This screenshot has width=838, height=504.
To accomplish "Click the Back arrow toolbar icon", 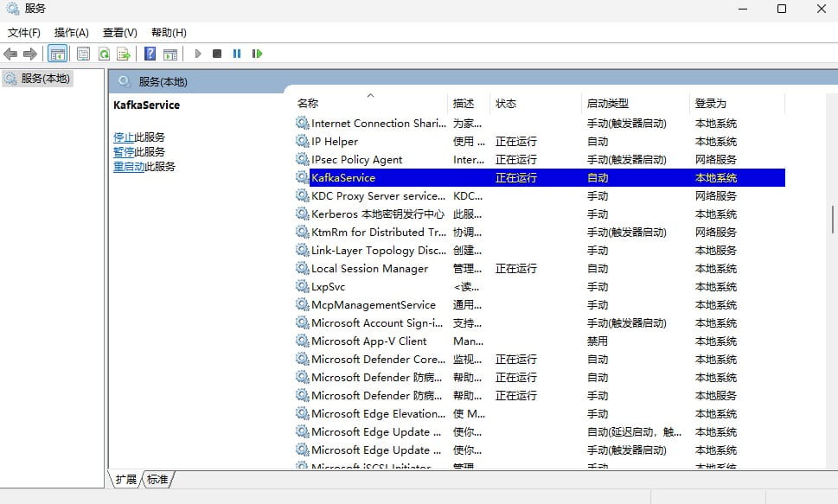I will 10,54.
